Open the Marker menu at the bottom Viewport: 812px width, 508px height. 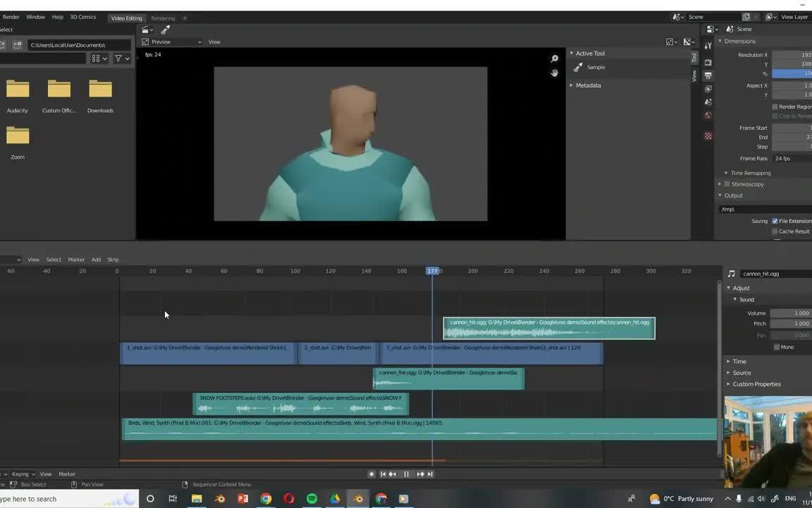pos(67,473)
